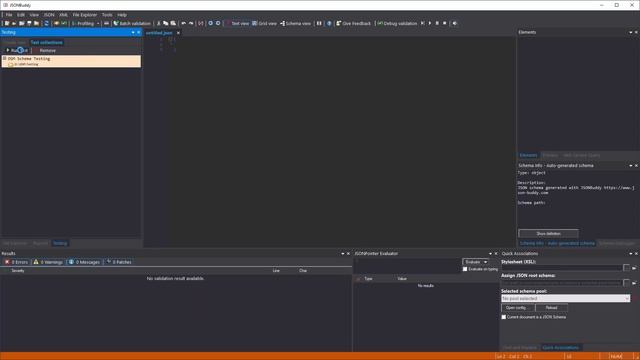Screen dimensions: 640x360
Task: Click the Stylesheet (XSL) input field
Action: point(562,268)
